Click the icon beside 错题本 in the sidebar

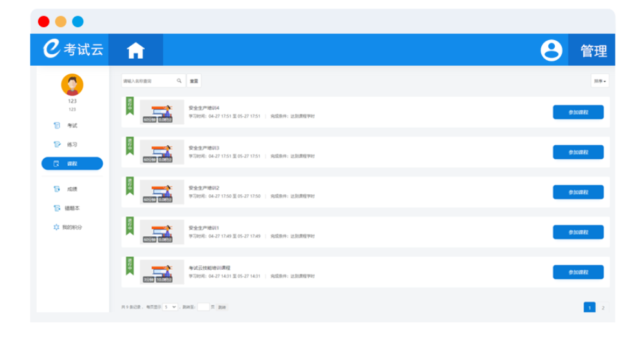tap(56, 209)
